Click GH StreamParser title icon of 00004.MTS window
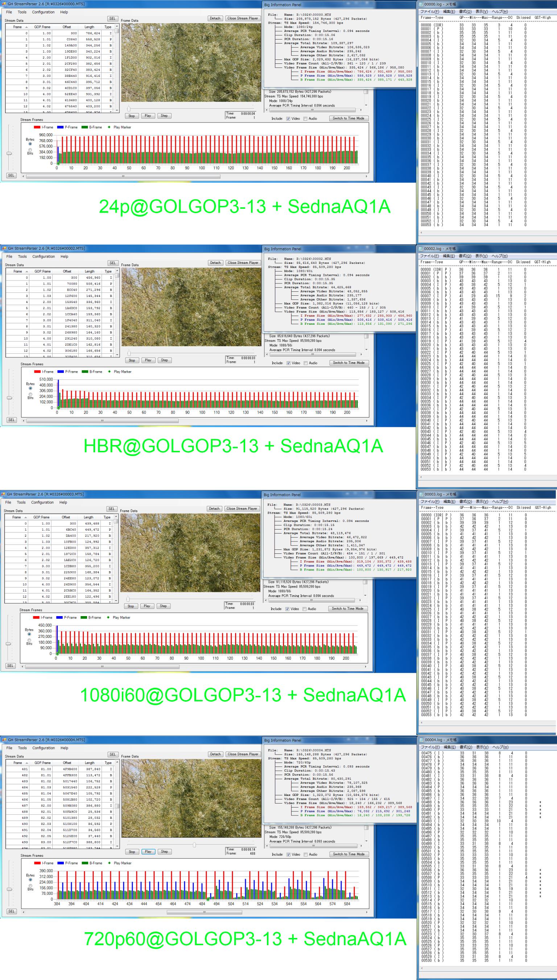 point(4,740)
